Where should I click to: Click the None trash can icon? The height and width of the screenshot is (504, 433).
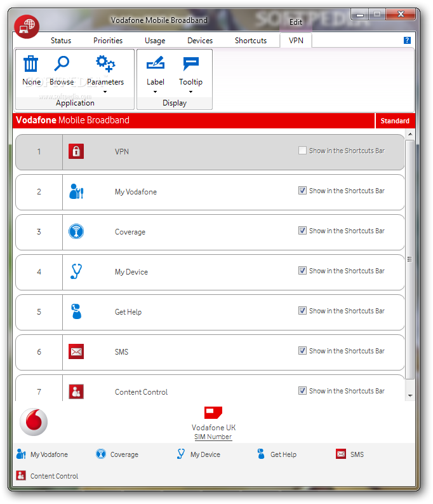click(31, 64)
